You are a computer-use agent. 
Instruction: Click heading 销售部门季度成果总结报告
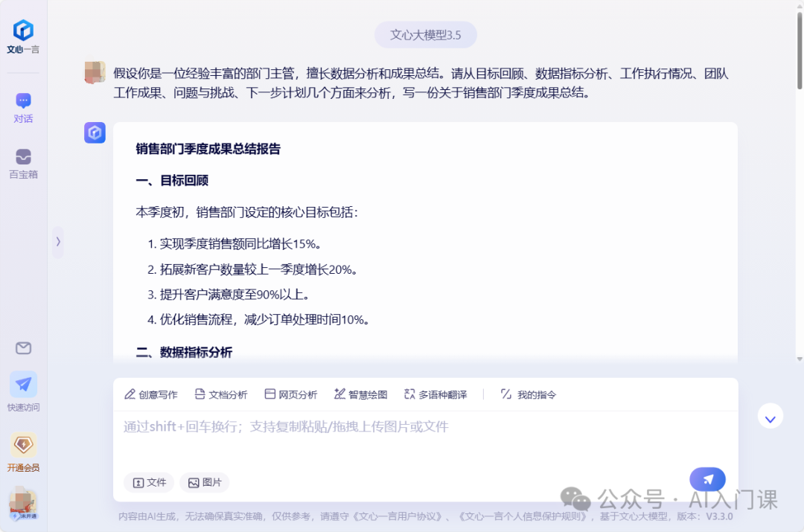click(x=208, y=149)
